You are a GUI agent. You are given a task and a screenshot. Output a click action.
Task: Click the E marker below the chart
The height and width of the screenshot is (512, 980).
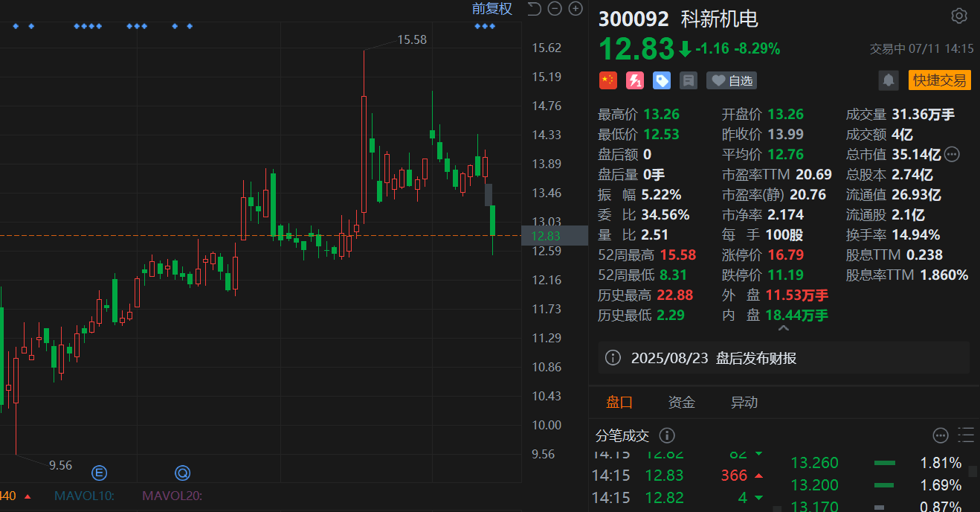click(x=99, y=473)
